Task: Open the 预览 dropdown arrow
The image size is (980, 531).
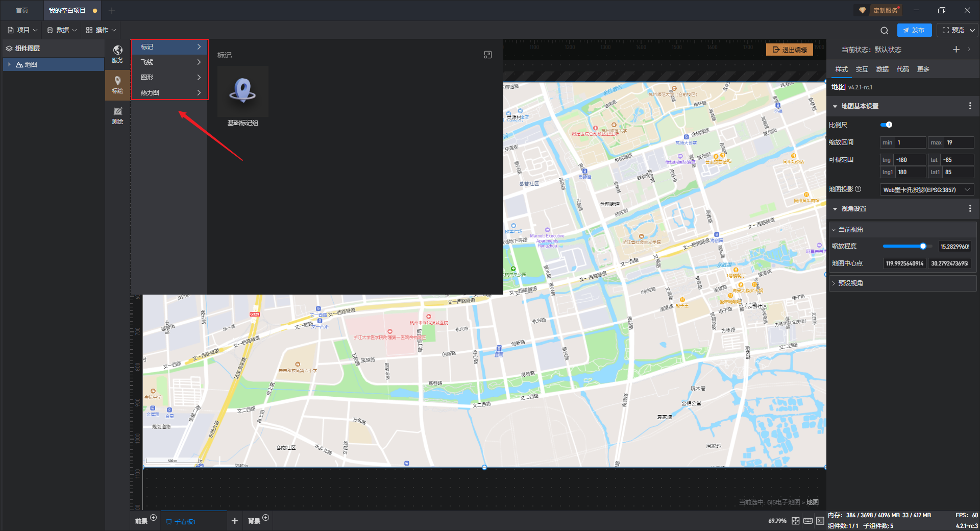Action: point(972,30)
